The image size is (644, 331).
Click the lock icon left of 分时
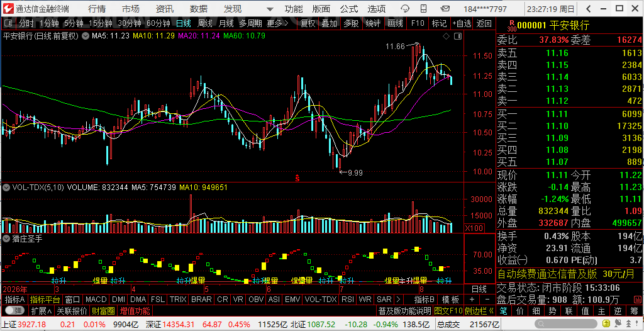[9, 23]
